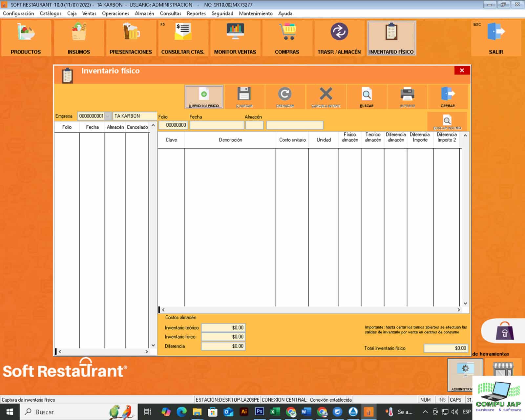
Task: Open the Consultas menu
Action: (x=171, y=13)
